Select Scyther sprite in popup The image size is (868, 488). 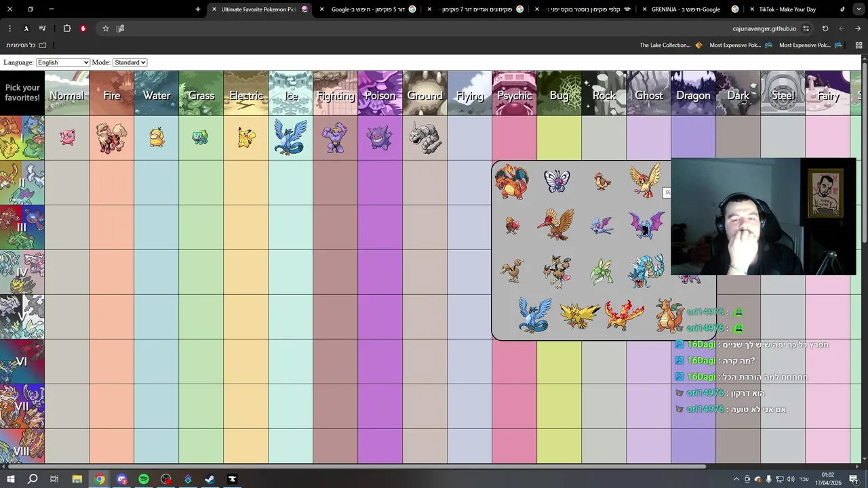click(x=601, y=270)
